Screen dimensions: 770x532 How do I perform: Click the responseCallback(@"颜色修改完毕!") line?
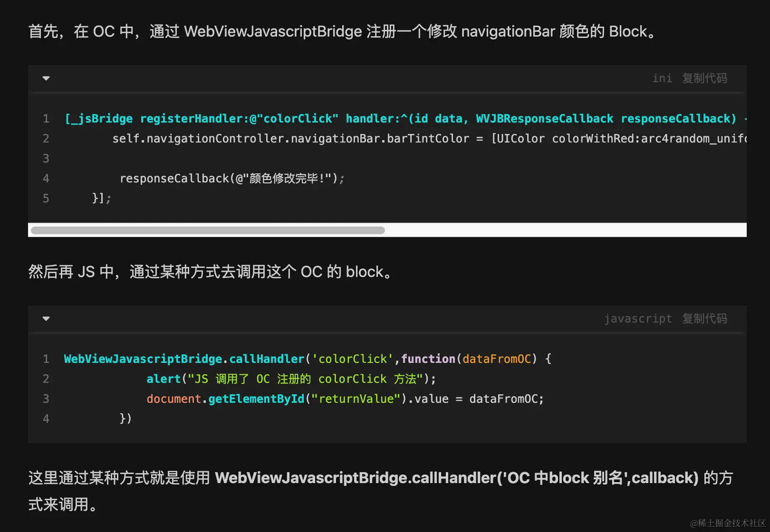pos(232,179)
